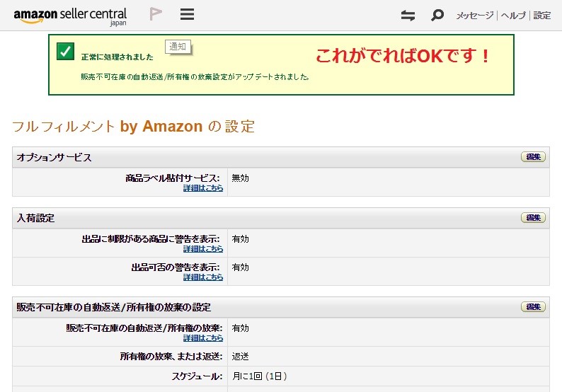Click 有効 value beside 出品可否の警告を表示
Screen dimensions: 562x392
pos(240,267)
